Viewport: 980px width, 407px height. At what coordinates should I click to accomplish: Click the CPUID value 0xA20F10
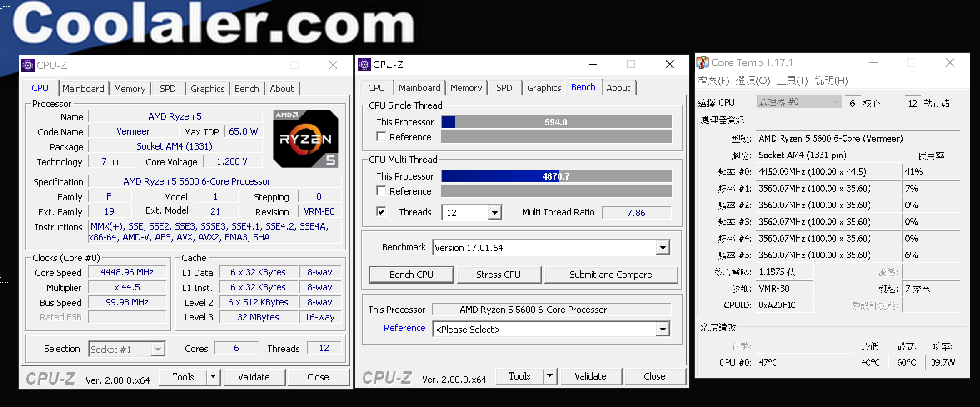click(784, 305)
